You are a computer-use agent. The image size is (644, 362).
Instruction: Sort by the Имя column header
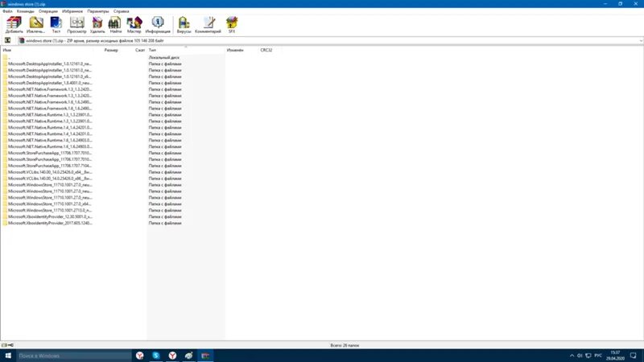(7, 50)
